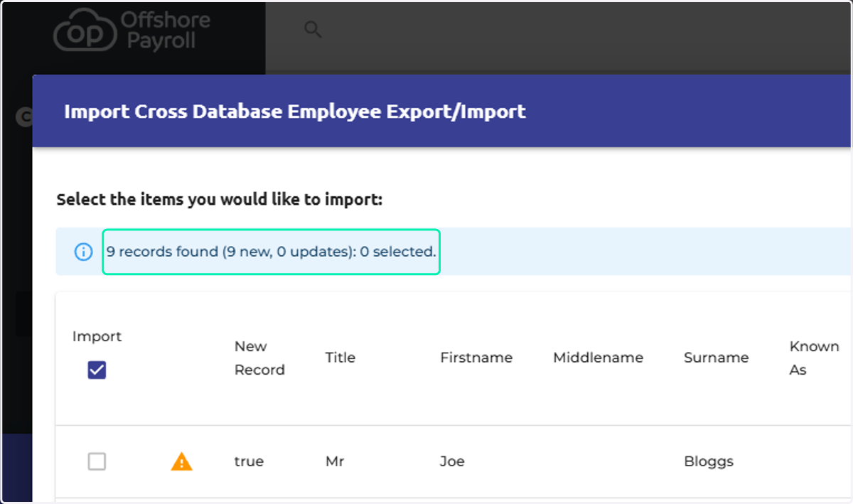Click the Middlename column header
Viewport: 853px width, 504px height.
click(599, 358)
